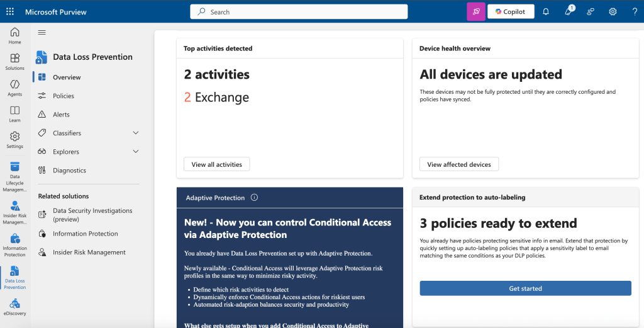Open the app launcher waffle icon
644x328 pixels.
point(10,11)
